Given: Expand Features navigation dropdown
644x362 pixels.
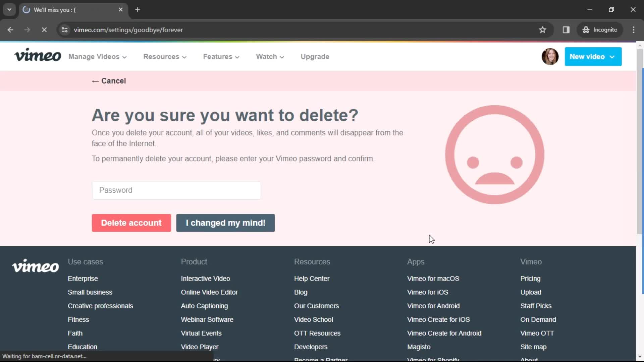Looking at the screenshot, I should coord(221,57).
